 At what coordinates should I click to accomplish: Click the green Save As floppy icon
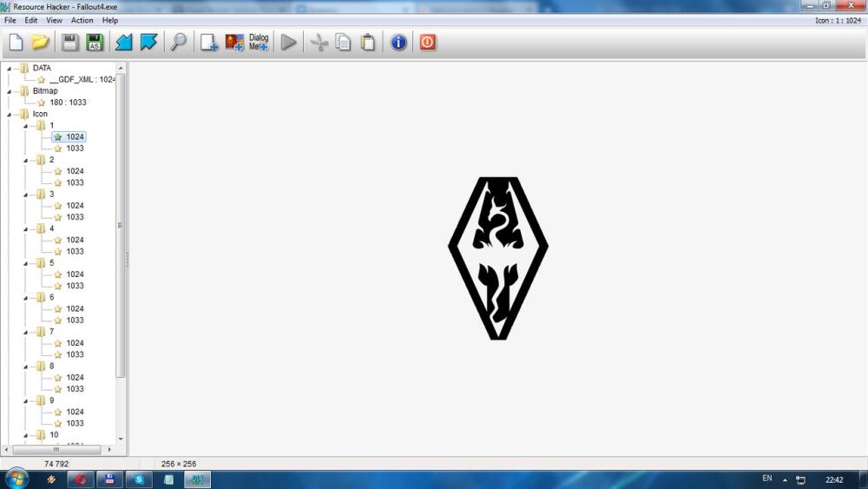coord(95,42)
